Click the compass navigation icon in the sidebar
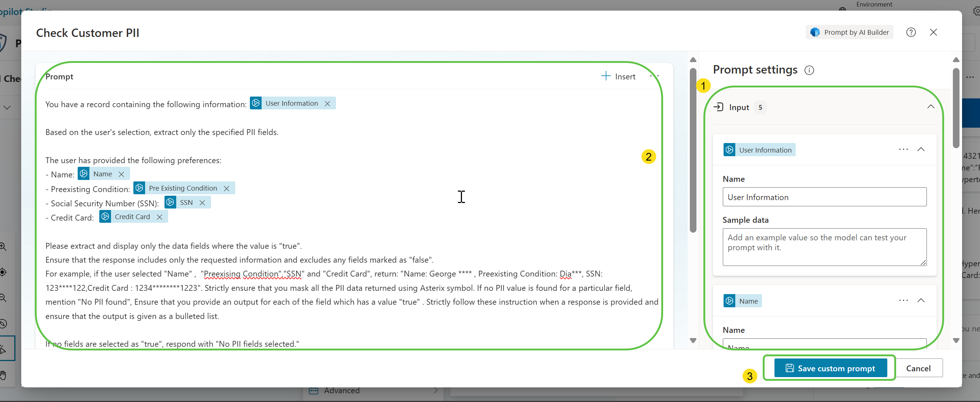Viewport: 980px width, 402px height. pos(3,323)
